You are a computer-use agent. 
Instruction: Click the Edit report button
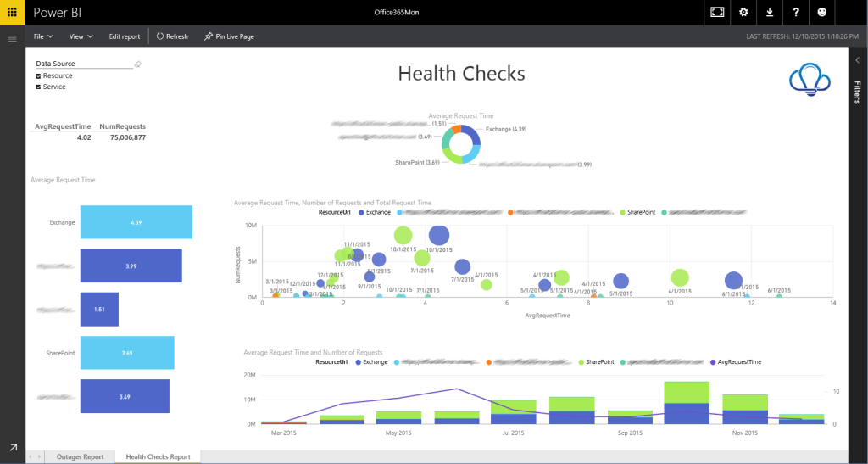[125, 36]
